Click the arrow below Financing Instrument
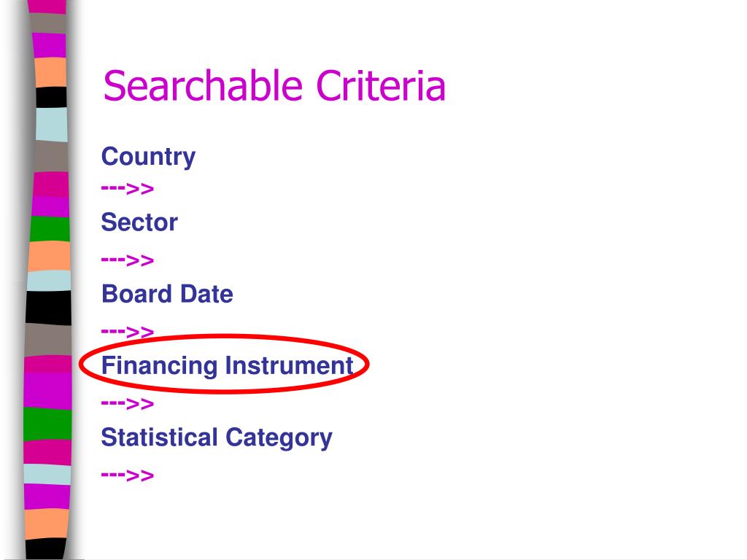This screenshot has height=560, width=747. click(x=127, y=404)
